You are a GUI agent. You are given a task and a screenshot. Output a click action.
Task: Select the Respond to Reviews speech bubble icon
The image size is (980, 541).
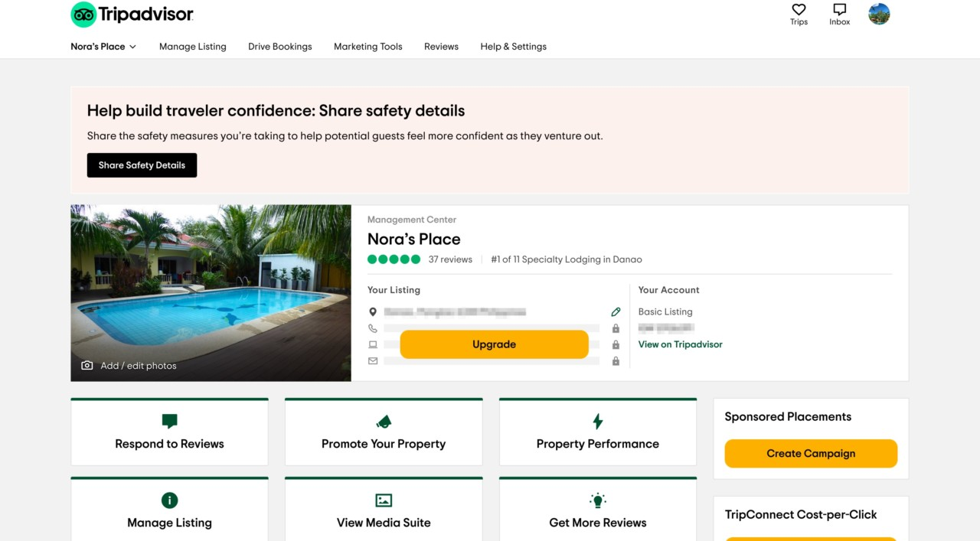(x=169, y=421)
